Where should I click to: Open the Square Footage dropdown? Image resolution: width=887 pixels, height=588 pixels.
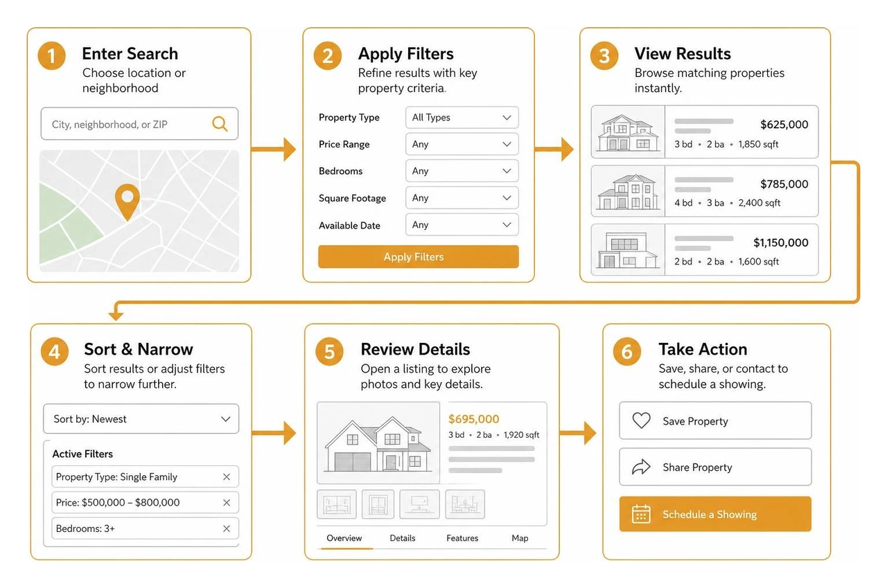[462, 198]
